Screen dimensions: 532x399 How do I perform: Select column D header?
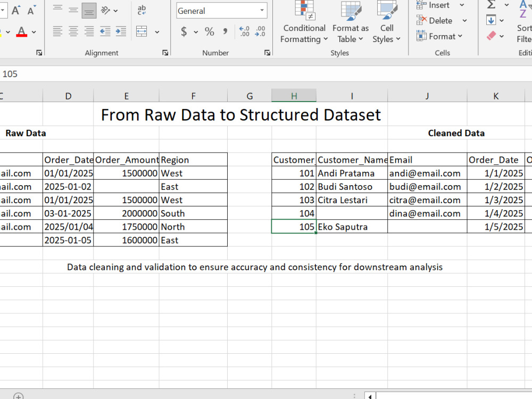click(x=68, y=96)
